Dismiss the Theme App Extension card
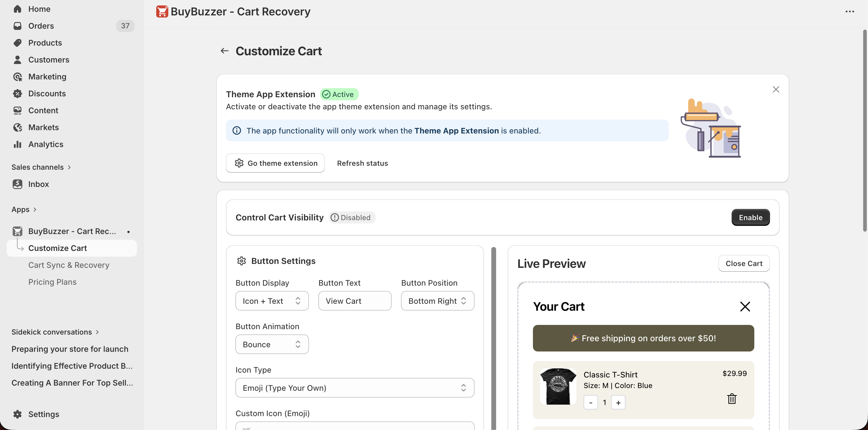This screenshot has height=430, width=868. (776, 89)
